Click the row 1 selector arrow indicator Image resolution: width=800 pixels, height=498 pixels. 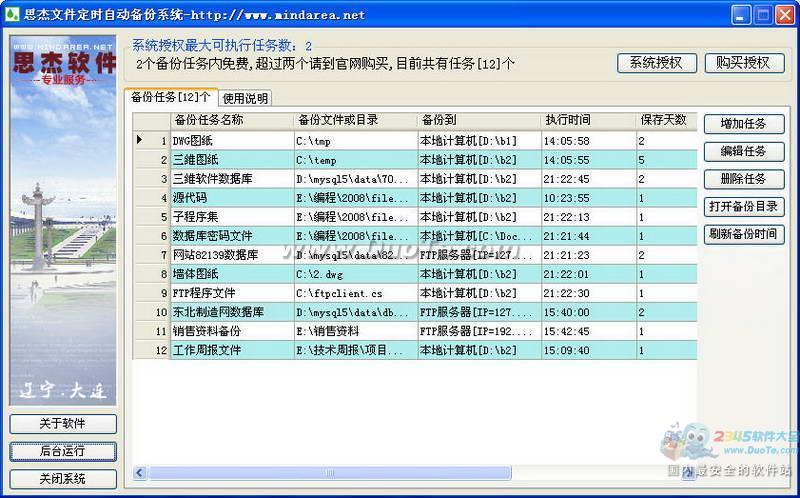140,141
